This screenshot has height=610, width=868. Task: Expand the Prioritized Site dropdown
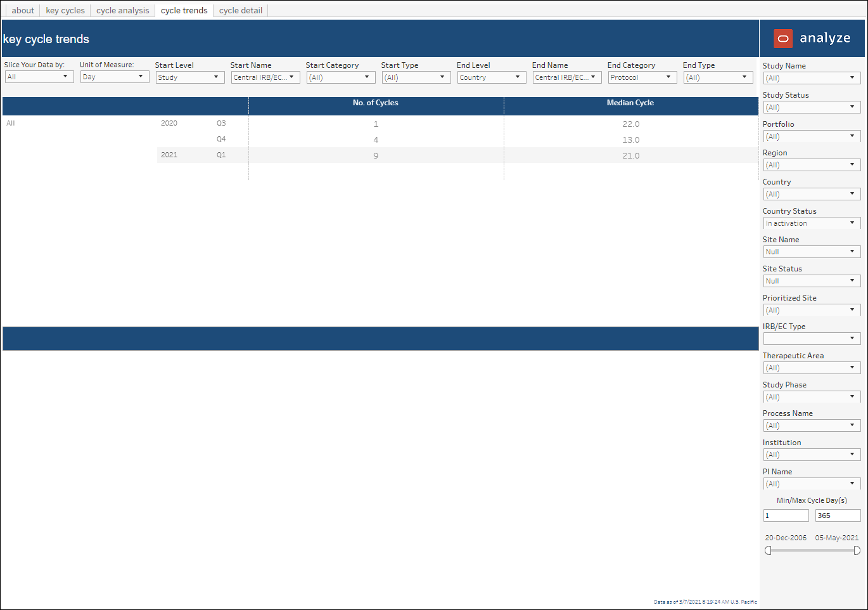click(812, 310)
